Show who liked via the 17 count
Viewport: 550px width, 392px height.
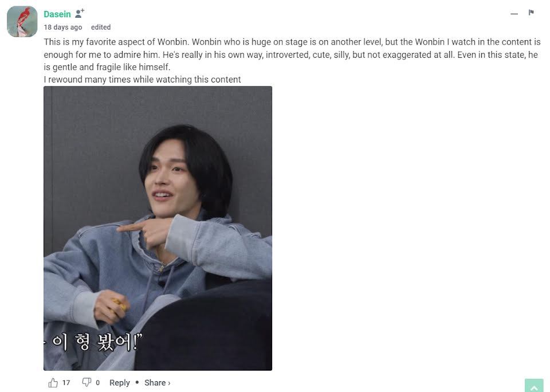pos(66,382)
